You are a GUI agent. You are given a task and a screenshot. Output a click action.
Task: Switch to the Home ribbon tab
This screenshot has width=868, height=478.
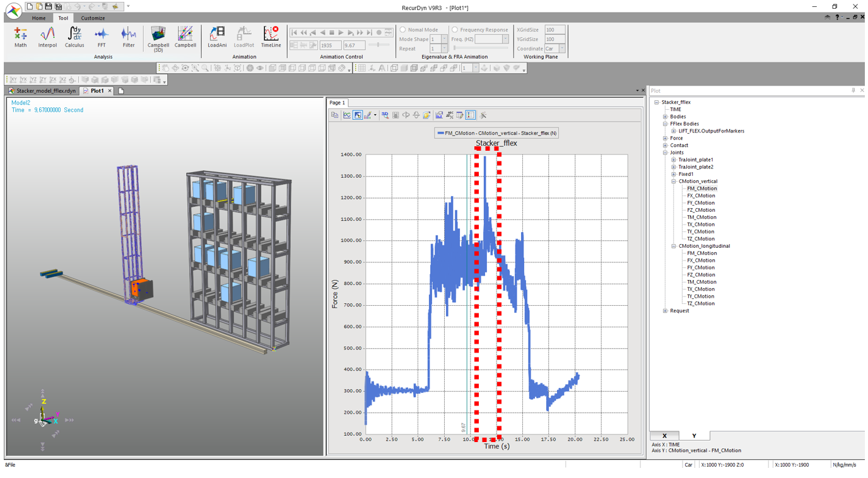(x=38, y=18)
